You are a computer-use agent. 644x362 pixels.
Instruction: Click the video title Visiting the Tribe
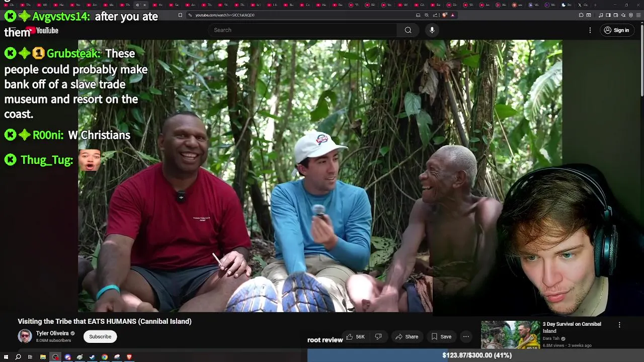click(105, 321)
